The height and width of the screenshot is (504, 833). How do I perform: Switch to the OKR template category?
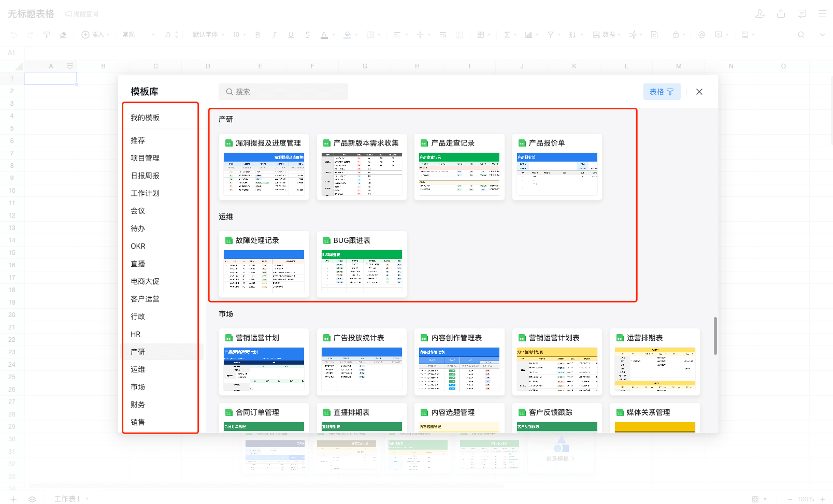[x=138, y=246]
